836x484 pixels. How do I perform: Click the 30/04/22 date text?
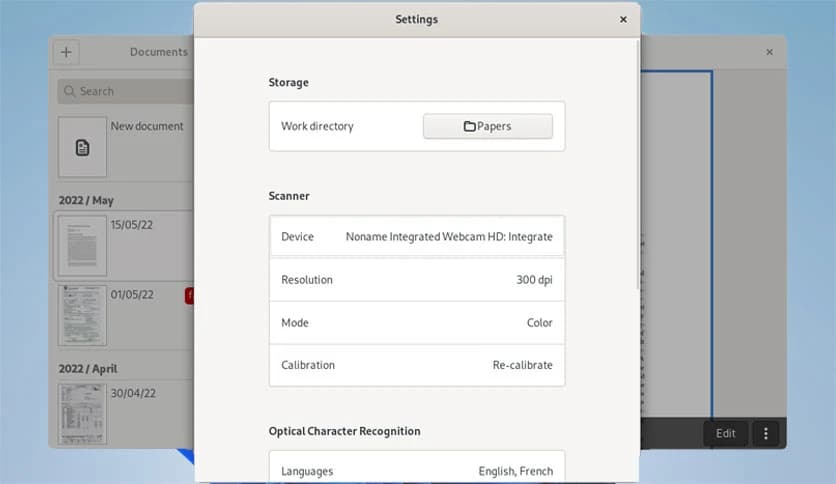pyautogui.click(x=133, y=393)
